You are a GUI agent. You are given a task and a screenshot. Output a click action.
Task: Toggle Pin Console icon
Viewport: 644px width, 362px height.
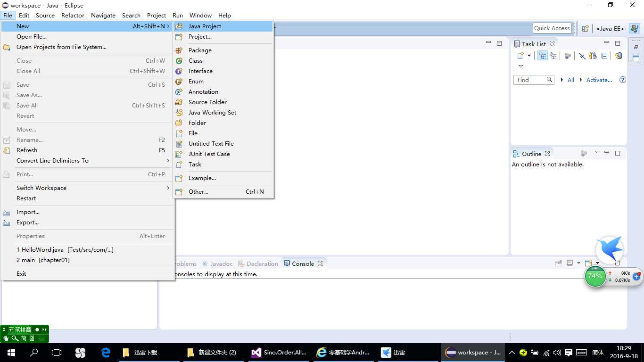(559, 263)
